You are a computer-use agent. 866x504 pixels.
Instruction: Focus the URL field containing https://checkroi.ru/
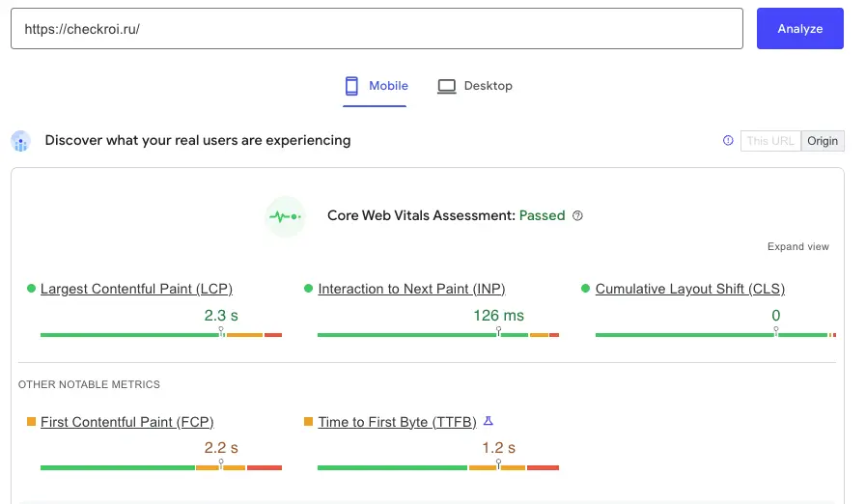[x=377, y=29]
